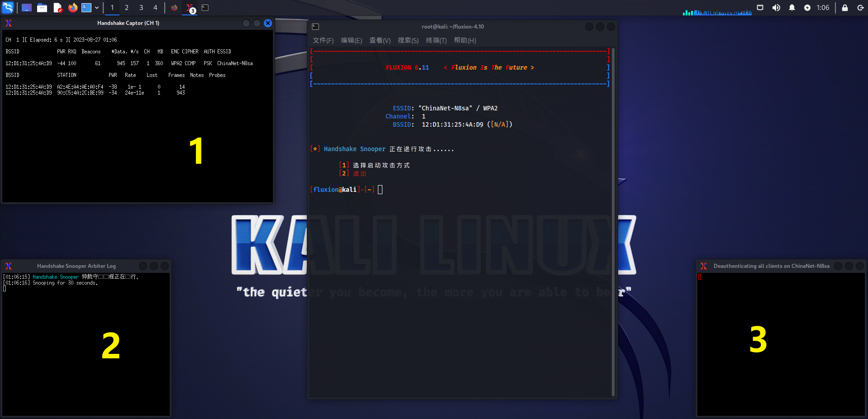
Task: Select the Firefox taskbar window button
Action: click(x=174, y=8)
